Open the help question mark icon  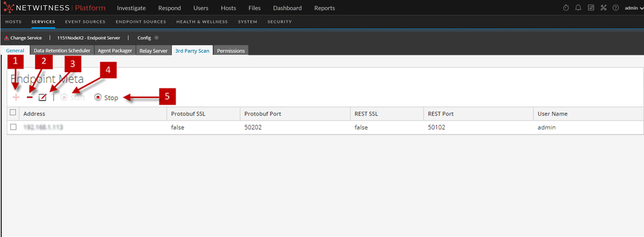[616, 8]
